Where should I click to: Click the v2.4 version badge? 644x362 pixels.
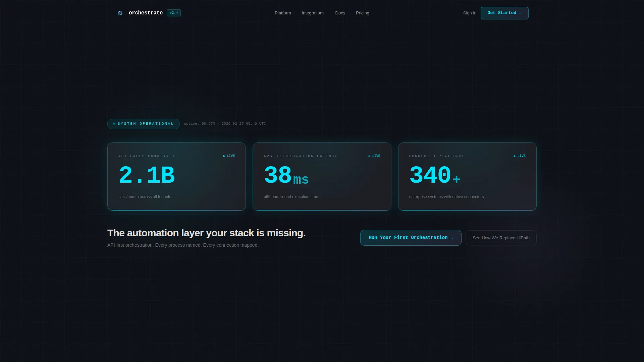pyautogui.click(x=174, y=13)
